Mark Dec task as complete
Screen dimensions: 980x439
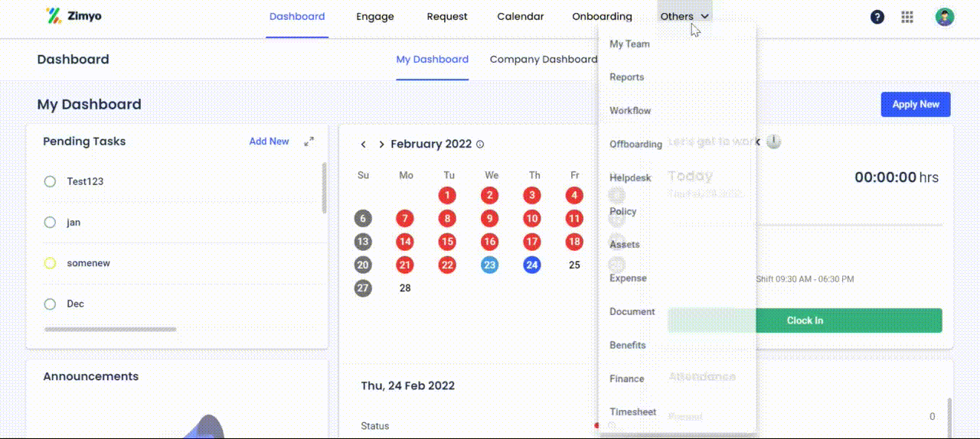(50, 304)
